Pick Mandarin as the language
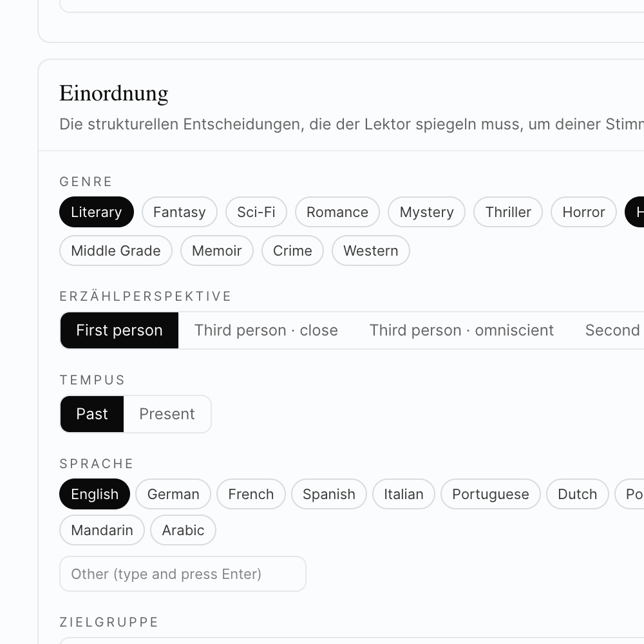Viewport: 644px width, 644px height. click(x=102, y=530)
